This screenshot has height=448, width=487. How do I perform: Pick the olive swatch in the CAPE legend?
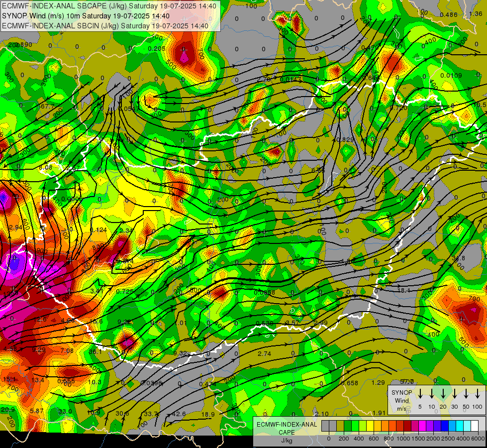tap(340, 426)
